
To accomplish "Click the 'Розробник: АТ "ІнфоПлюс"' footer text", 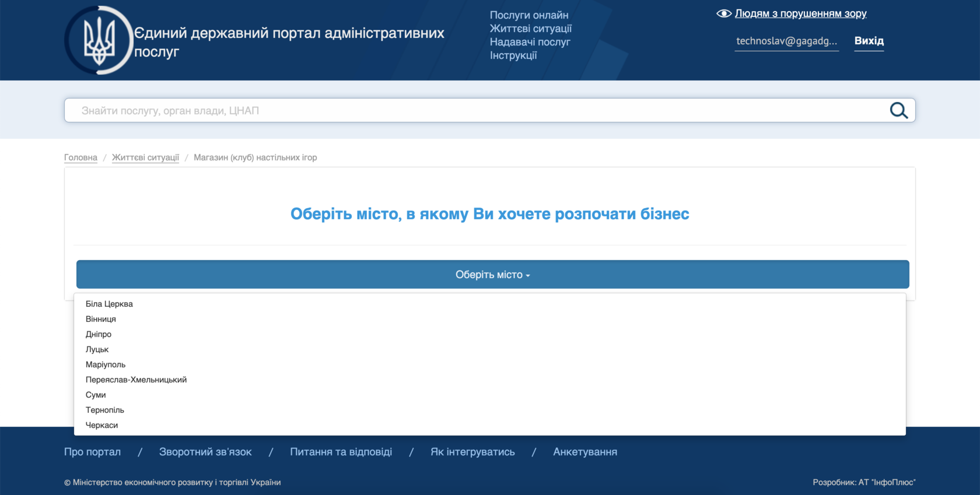I will pyautogui.click(x=864, y=482).
